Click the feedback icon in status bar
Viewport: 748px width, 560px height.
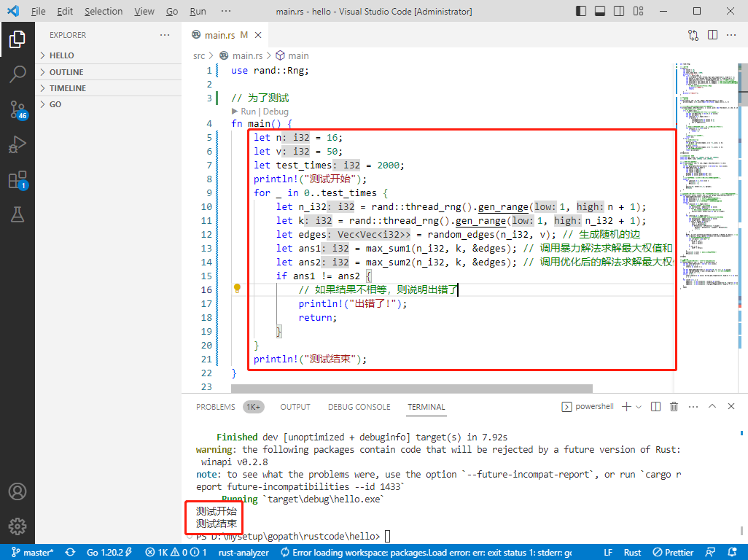click(x=710, y=553)
